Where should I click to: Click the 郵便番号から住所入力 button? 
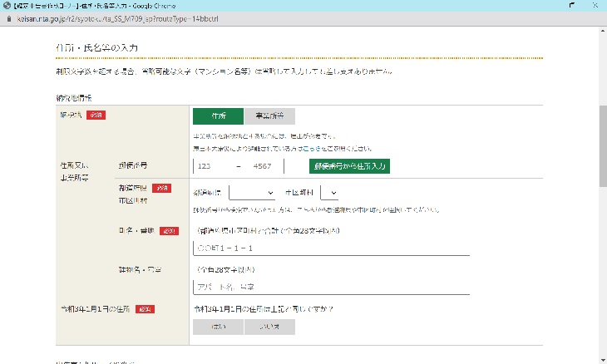[x=349, y=166]
